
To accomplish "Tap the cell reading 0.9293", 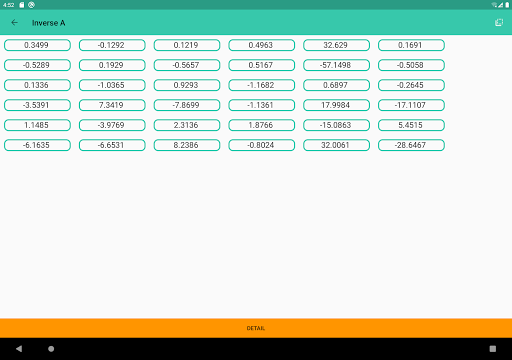I will 187,85.
